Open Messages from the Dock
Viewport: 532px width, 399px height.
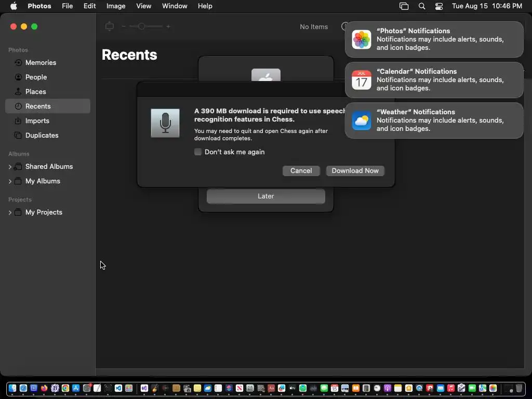[x=324, y=388]
